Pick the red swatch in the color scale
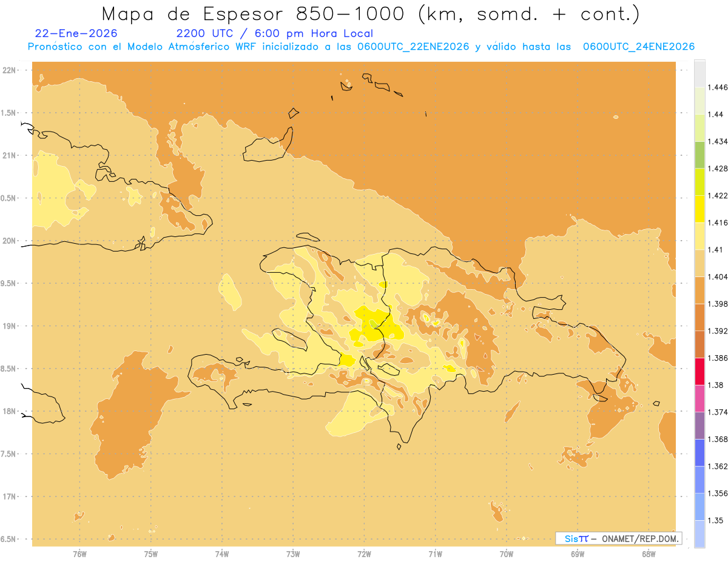This screenshot has width=728, height=562. pyautogui.click(x=699, y=372)
